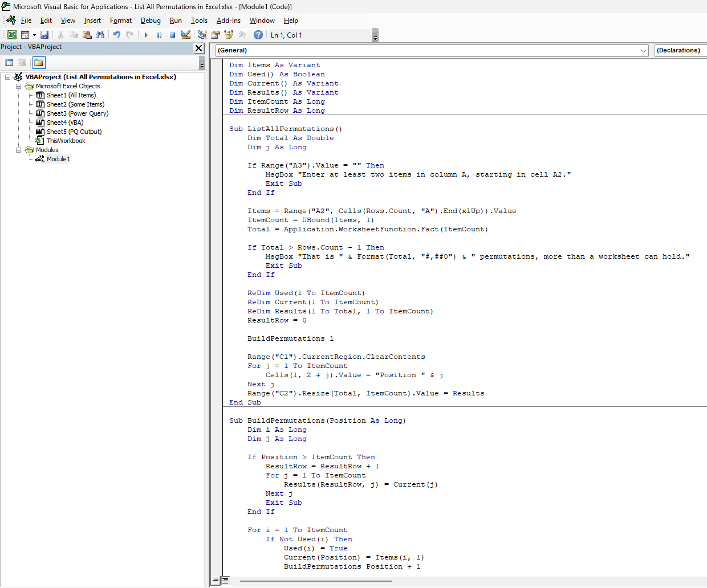The height and width of the screenshot is (588, 707).
Task: Click the Full Module View button
Action: pos(225,581)
